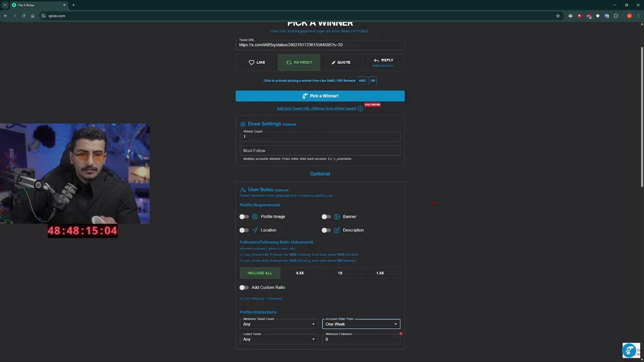Open the Extensions puzzle menu
Viewport: 644px width, 362px height.
point(616,16)
